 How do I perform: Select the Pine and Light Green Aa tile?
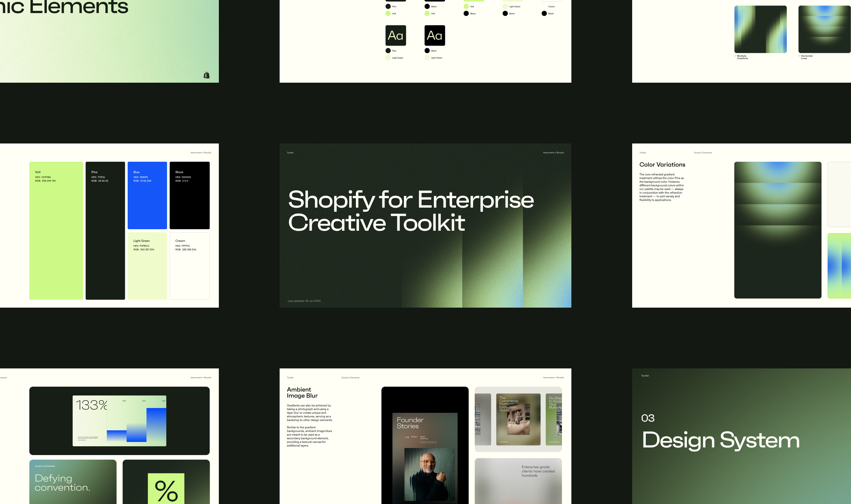pos(396,35)
